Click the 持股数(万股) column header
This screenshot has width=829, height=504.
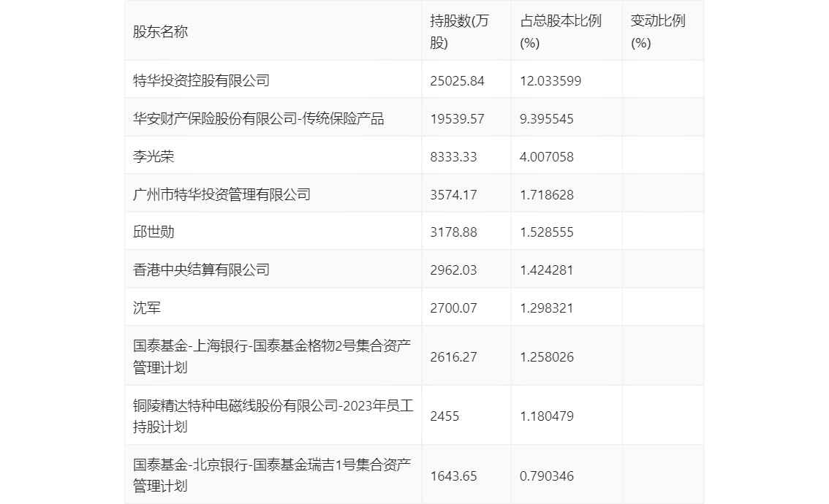pyautogui.click(x=459, y=31)
